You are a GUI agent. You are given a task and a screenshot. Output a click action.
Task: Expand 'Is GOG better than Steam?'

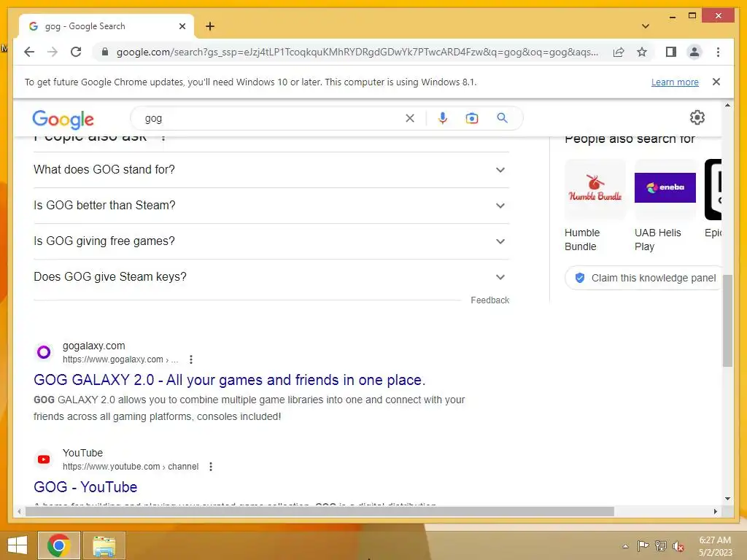[271, 205]
